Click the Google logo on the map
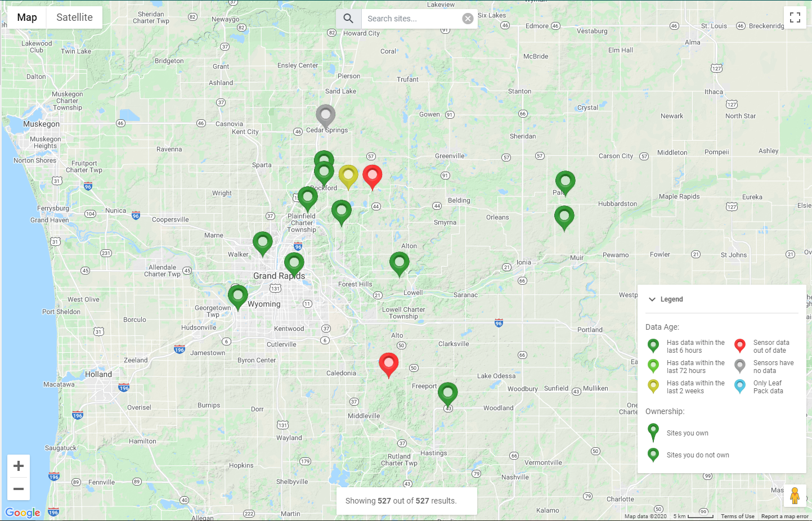Viewport: 812px width, 521px height. click(x=21, y=513)
